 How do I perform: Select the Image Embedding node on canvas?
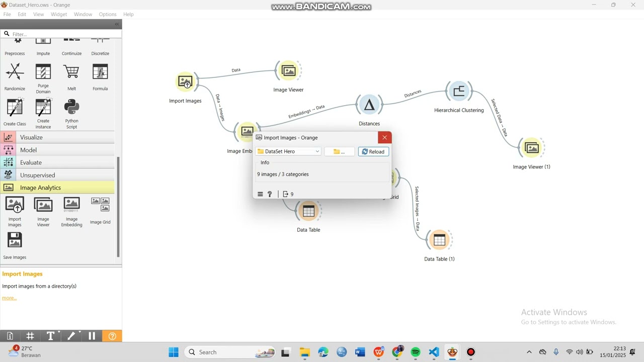[x=247, y=132]
